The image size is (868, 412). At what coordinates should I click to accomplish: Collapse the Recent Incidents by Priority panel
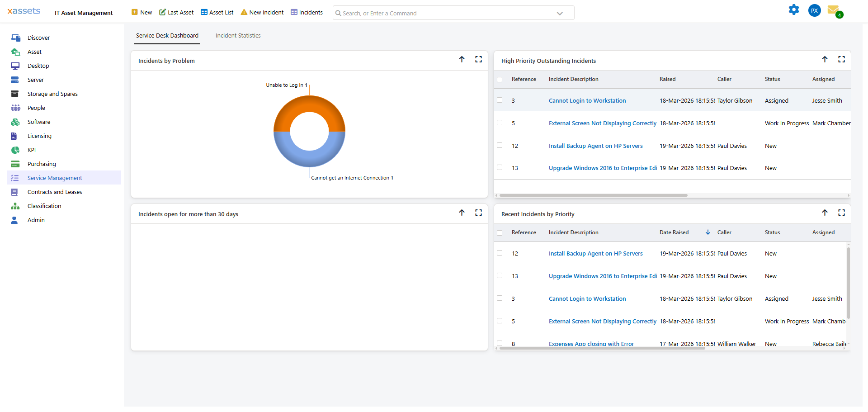(x=826, y=213)
